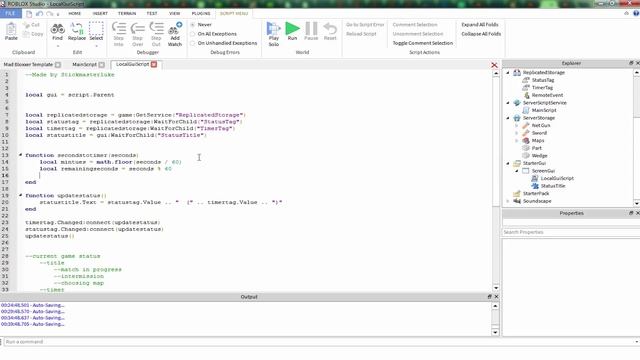Image resolution: width=640 pixels, height=360 pixels.
Task: Click Expand All Folds
Action: 480,25
